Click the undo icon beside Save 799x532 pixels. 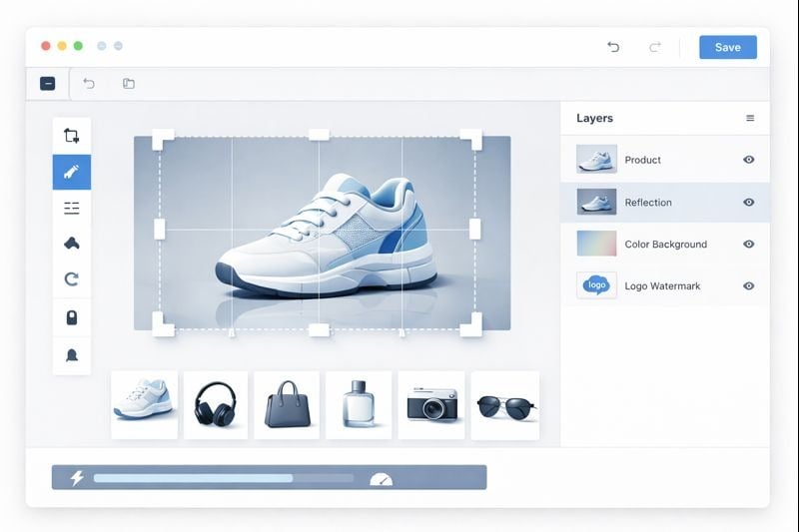pos(613,47)
